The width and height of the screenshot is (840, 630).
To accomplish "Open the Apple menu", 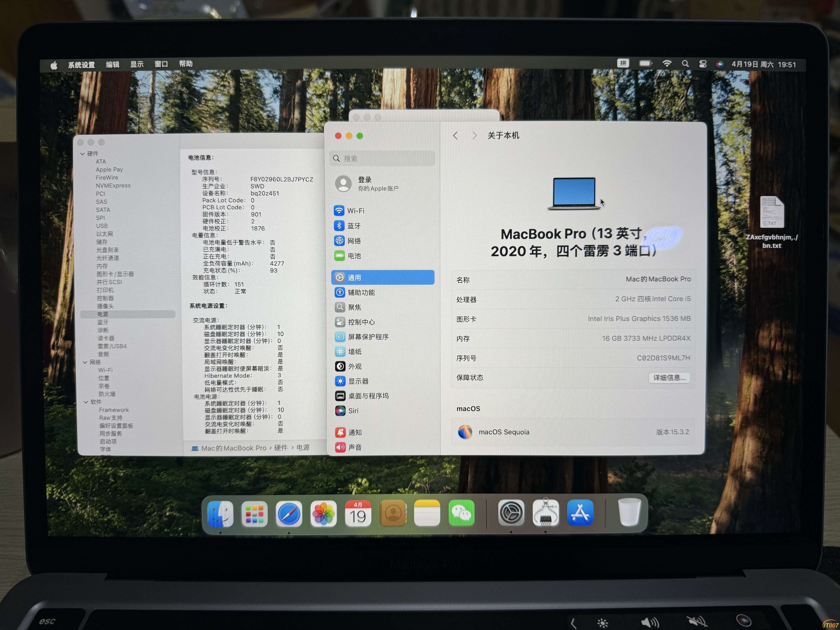I will tap(54, 65).
